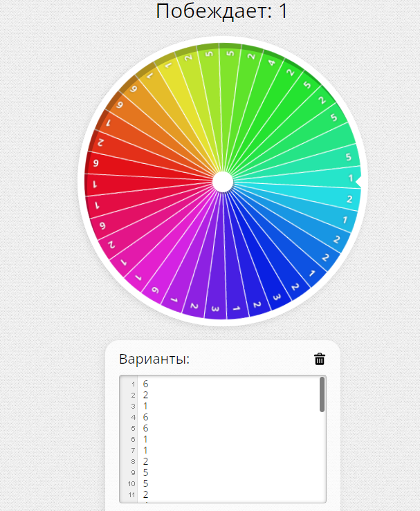The image size is (420, 511).
Task: Click line 2 containing value 2
Action: [x=223, y=395]
